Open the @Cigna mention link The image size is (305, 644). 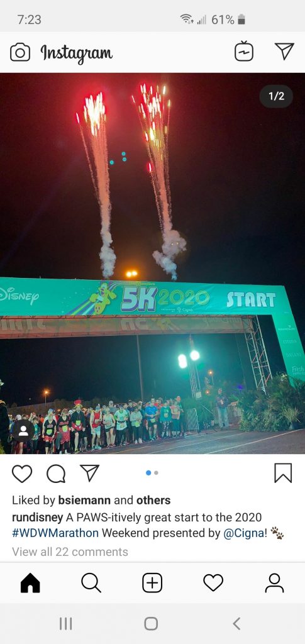click(245, 533)
